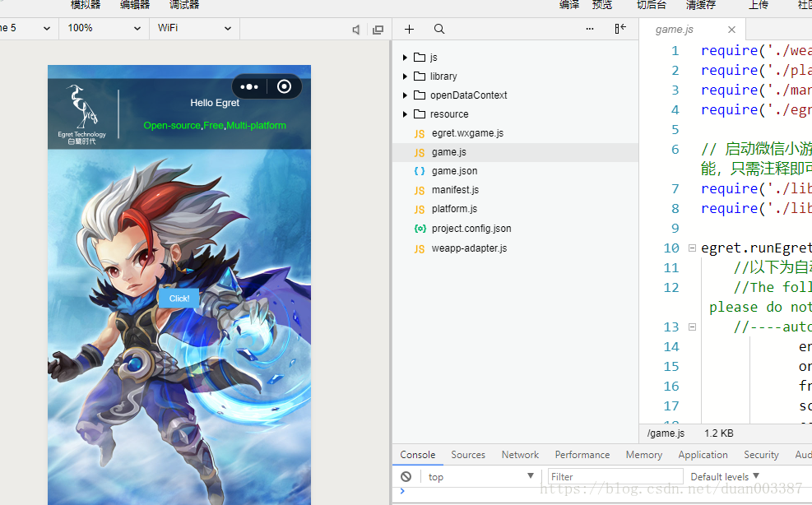The width and height of the screenshot is (812, 505).
Task: Expand the openDataContext folder arrow
Action: (405, 95)
